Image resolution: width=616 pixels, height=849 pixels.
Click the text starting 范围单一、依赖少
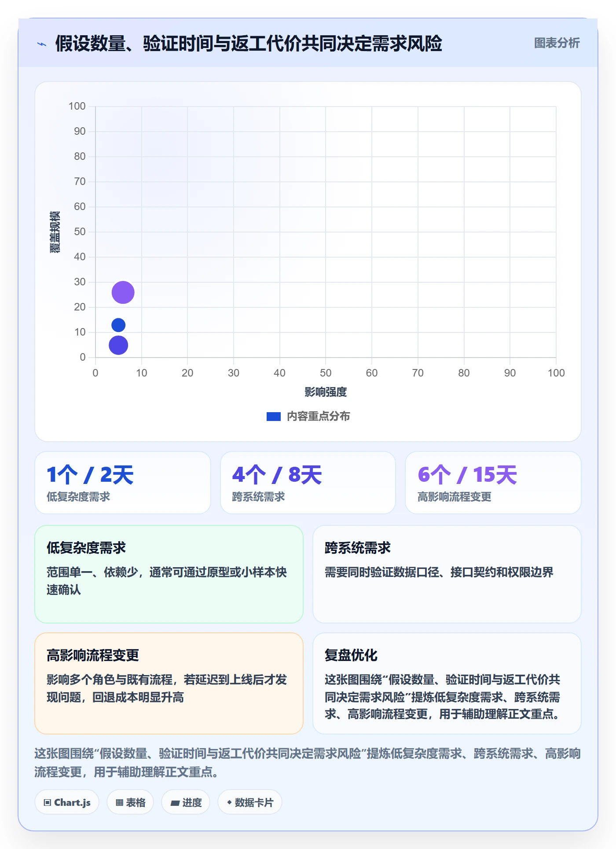167,581
